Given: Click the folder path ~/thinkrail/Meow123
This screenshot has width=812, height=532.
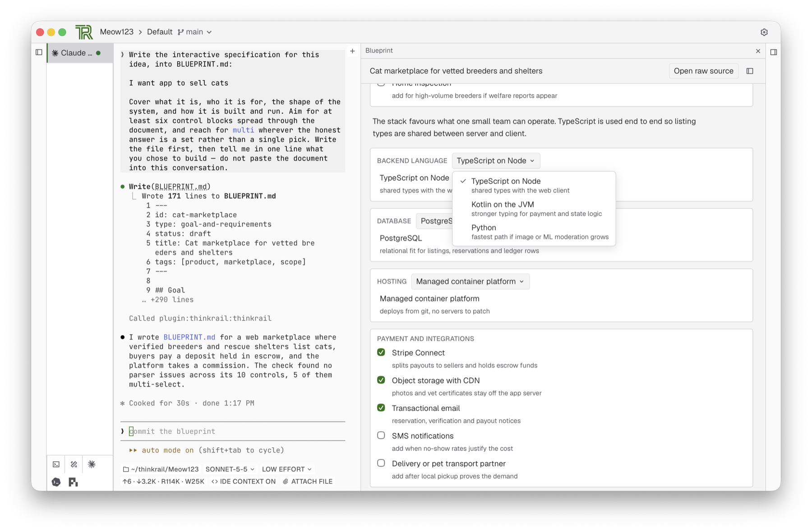Looking at the screenshot, I should tap(161, 469).
